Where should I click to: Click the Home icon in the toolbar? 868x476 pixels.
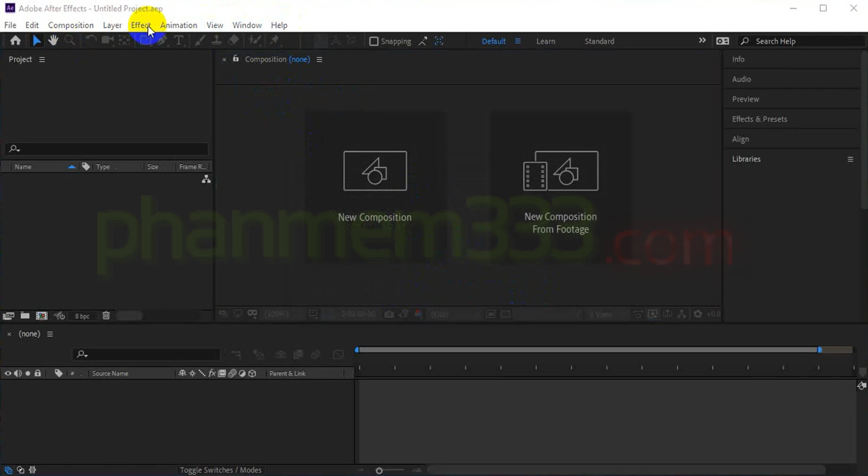coord(15,41)
